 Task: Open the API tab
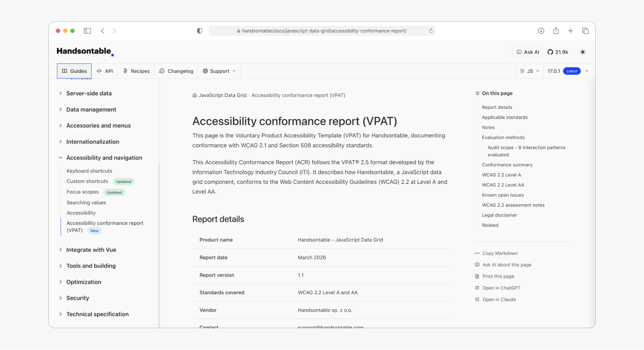coord(105,71)
